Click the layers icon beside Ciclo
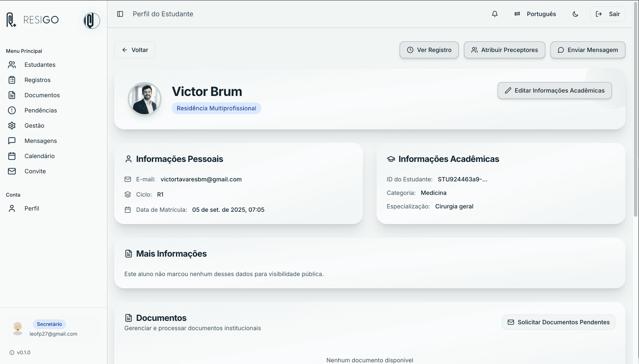639x364 pixels. 128,194
